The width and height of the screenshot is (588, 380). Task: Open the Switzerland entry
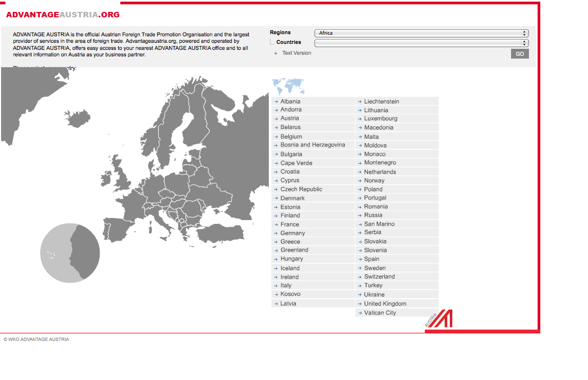[x=379, y=276]
